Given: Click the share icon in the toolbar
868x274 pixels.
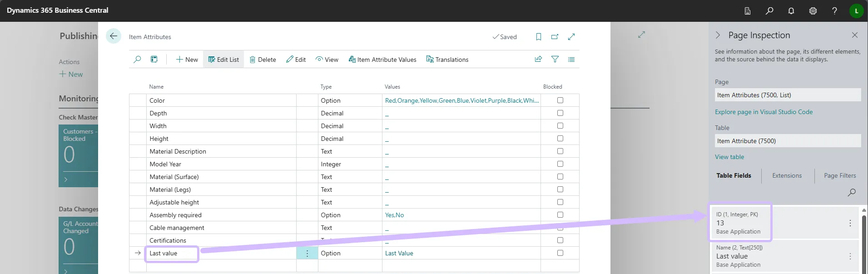Looking at the screenshot, I should [x=538, y=60].
